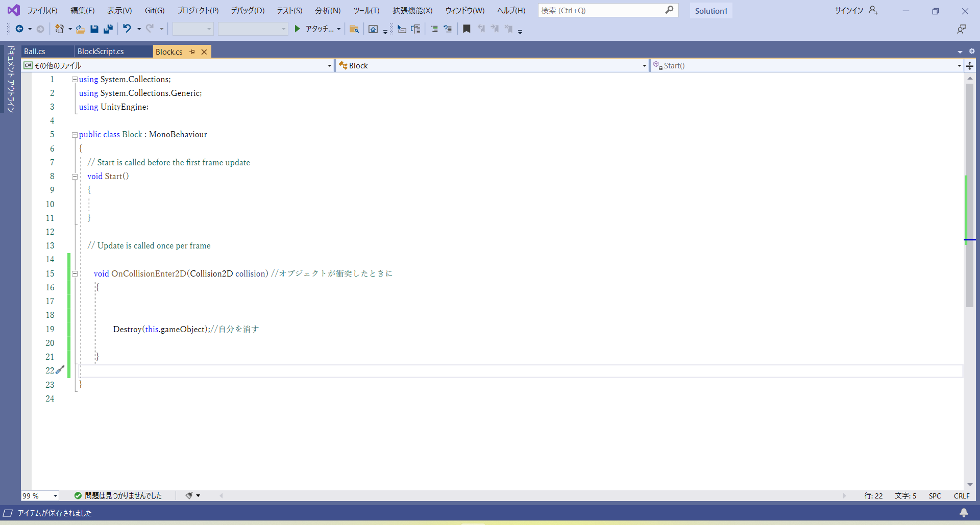Collapse the OnCollisionEnter2D method region

click(x=75, y=274)
